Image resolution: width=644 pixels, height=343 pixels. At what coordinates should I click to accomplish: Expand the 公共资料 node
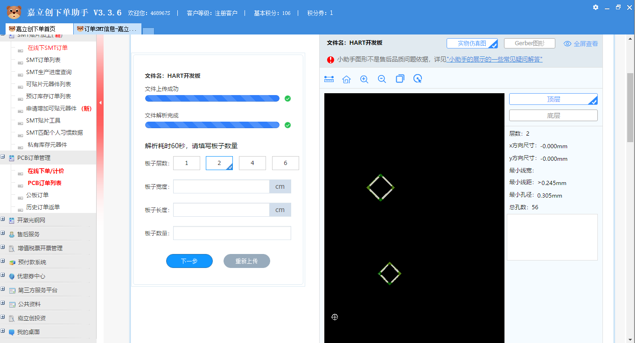coord(3,303)
